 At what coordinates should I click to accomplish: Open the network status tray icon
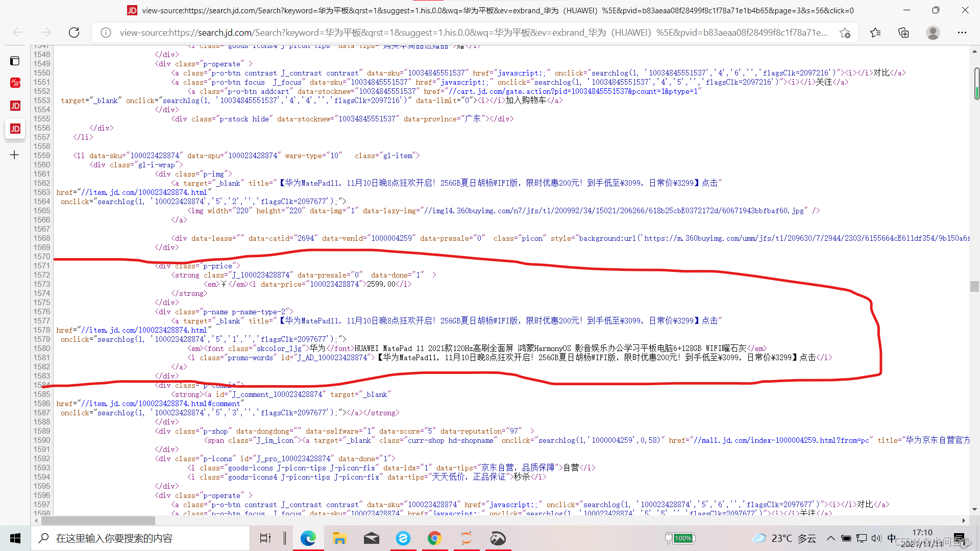tap(862, 538)
